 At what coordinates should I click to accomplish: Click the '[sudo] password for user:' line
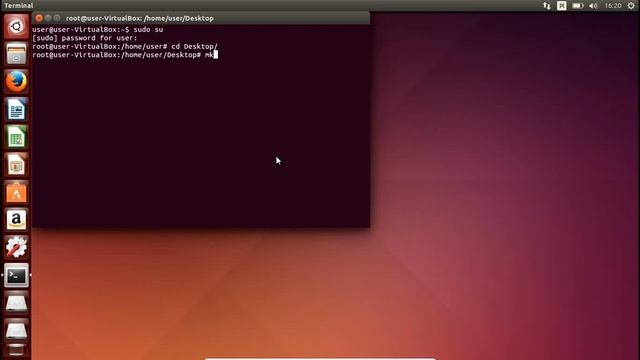point(85,38)
